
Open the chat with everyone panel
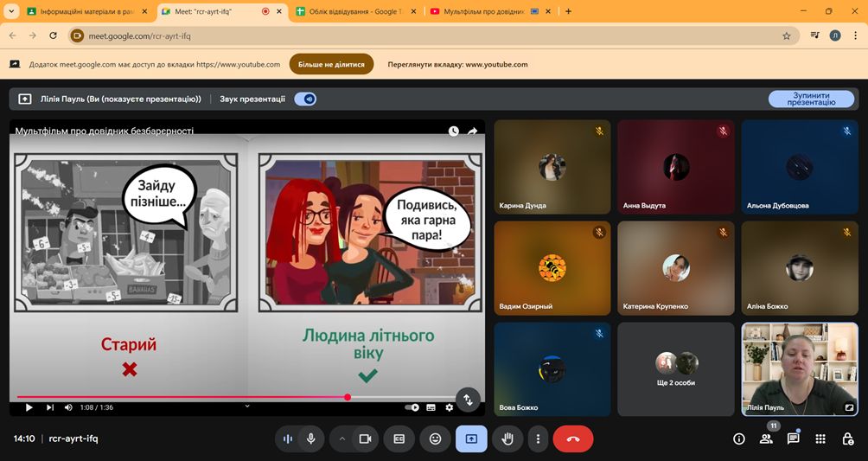(x=794, y=439)
